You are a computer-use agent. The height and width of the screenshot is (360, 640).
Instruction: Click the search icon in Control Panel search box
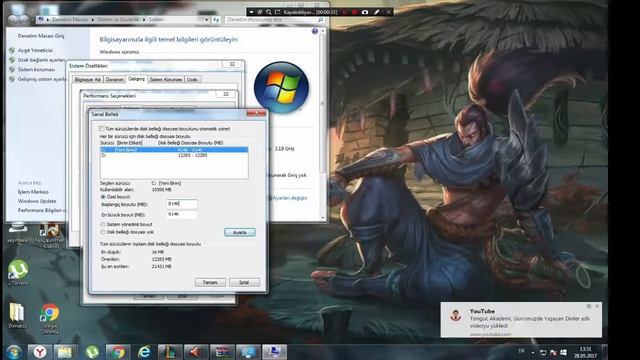(320, 20)
